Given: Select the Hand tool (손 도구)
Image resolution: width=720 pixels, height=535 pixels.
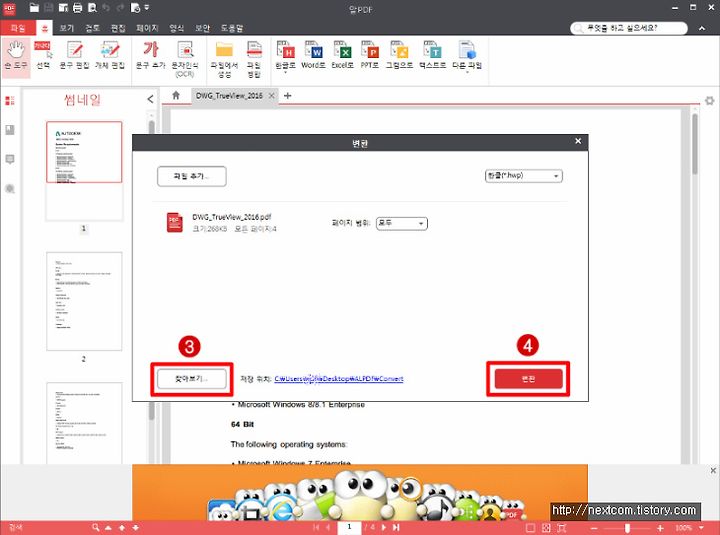Looking at the screenshot, I should [x=16, y=56].
